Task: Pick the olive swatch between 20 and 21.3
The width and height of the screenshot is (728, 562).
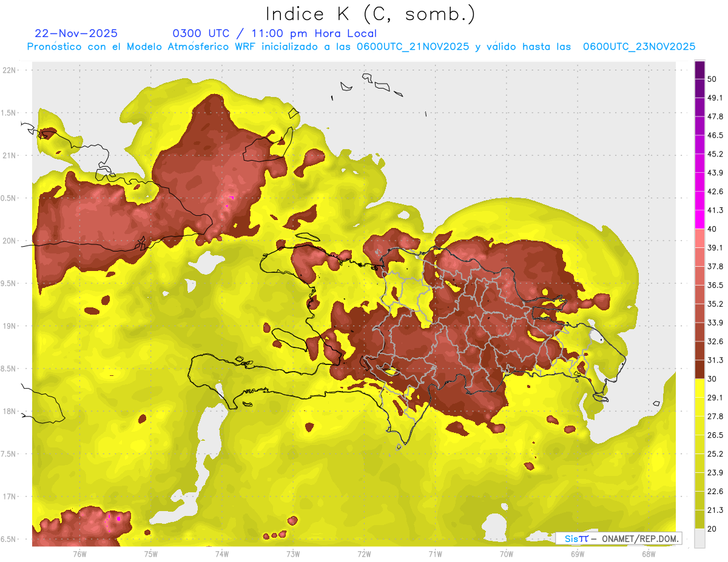Action: coord(699,520)
